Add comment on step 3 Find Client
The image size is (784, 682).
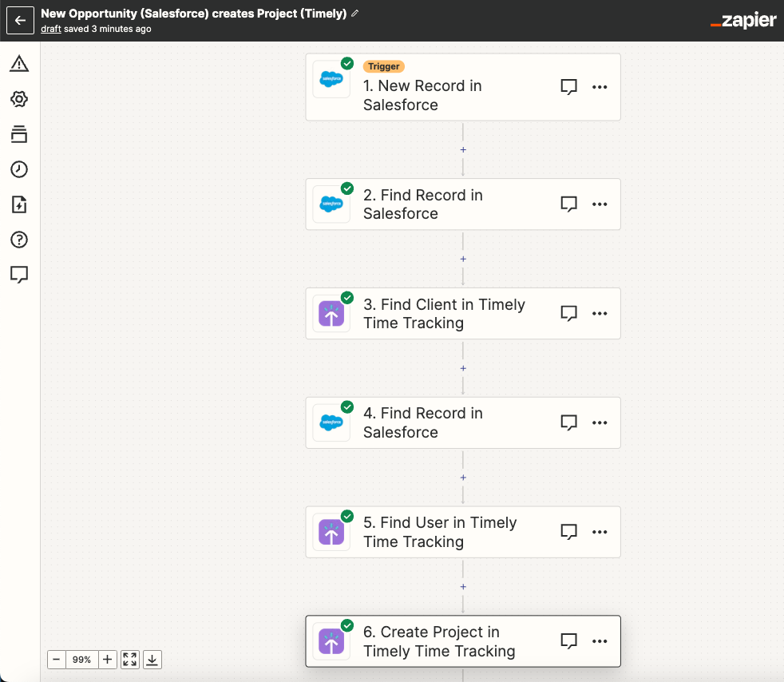568,314
